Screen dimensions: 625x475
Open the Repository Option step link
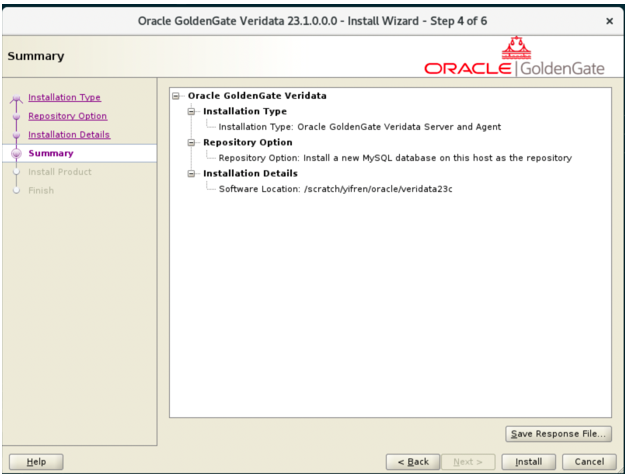click(67, 116)
